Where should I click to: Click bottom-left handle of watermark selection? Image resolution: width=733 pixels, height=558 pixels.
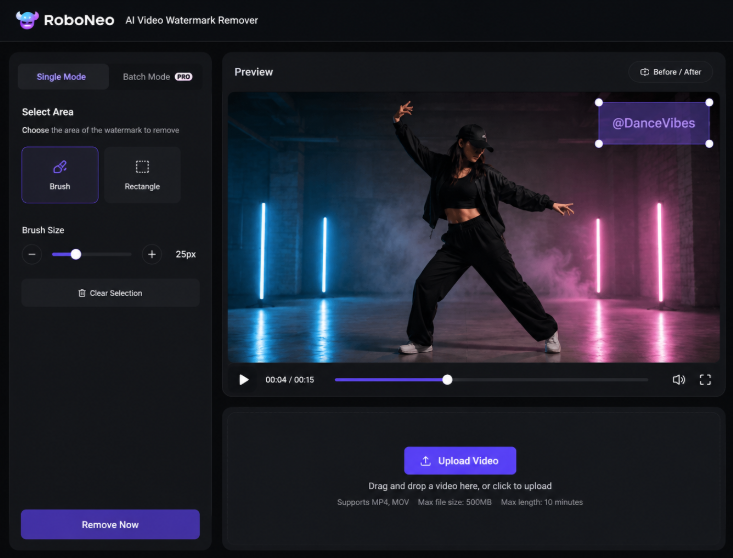(x=599, y=144)
